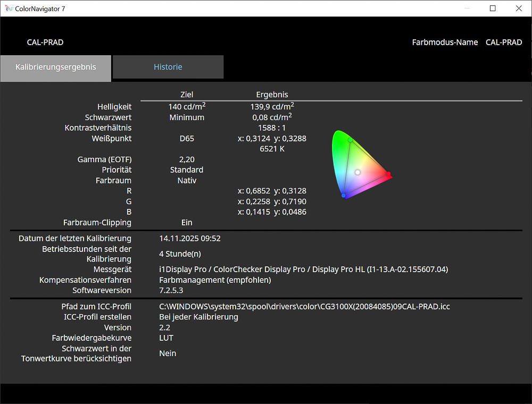This screenshot has width=532, height=404.
Task: Click the contrast ratio 1588 : 1 value
Action: pos(271,128)
